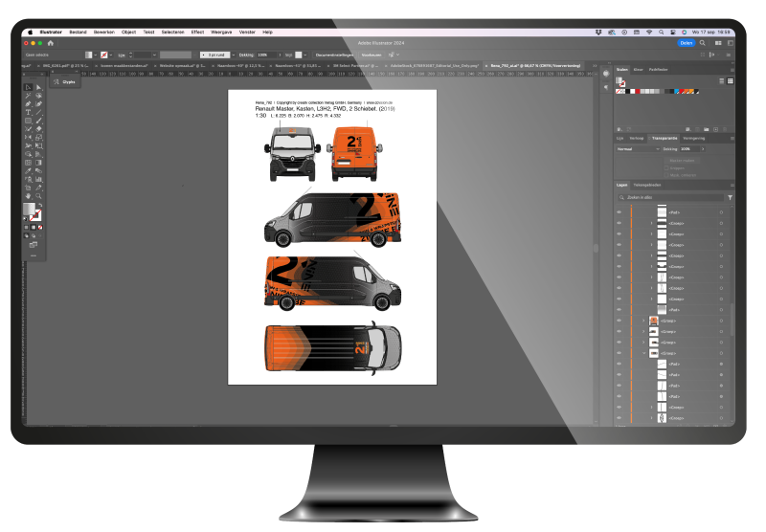The height and width of the screenshot is (532, 766).
Task: Select the Free Transform tool
Action: pos(38,145)
